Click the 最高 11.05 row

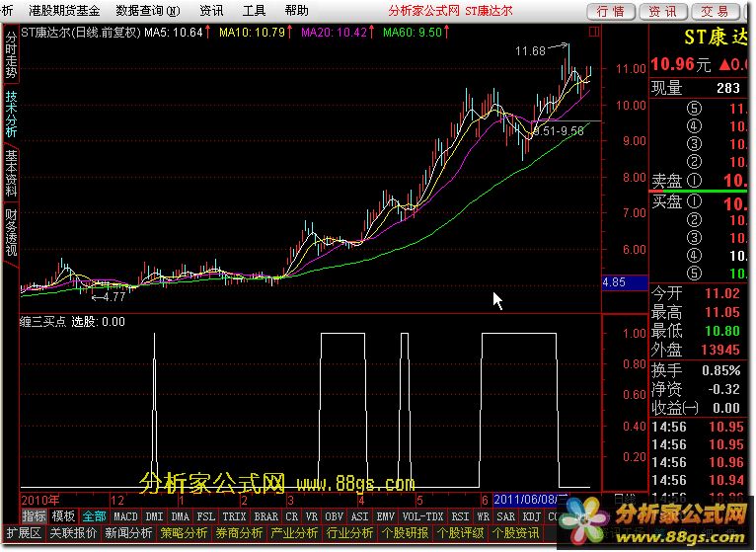pyautogui.click(x=696, y=312)
